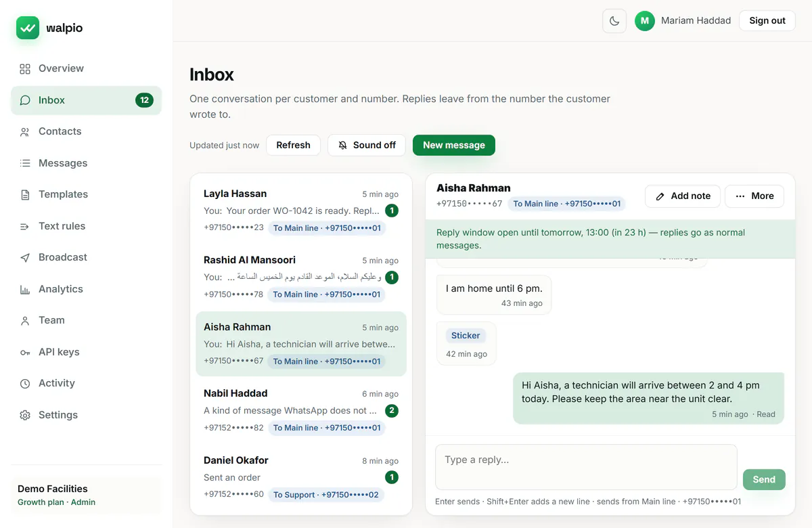Select the Aisha Rahman conversation row
The width and height of the screenshot is (812, 528).
(x=301, y=344)
